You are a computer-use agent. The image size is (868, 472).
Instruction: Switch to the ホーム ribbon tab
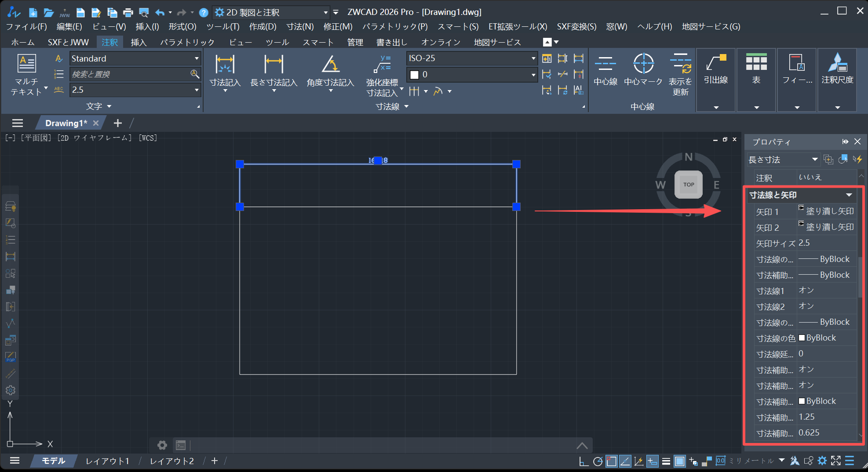(23, 42)
